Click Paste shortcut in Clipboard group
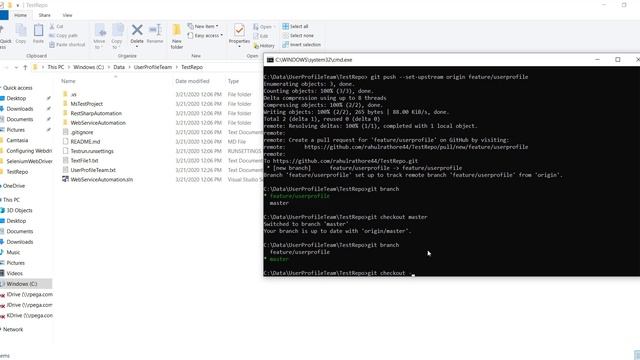Screen dimensions: 640x360 tap(67, 44)
